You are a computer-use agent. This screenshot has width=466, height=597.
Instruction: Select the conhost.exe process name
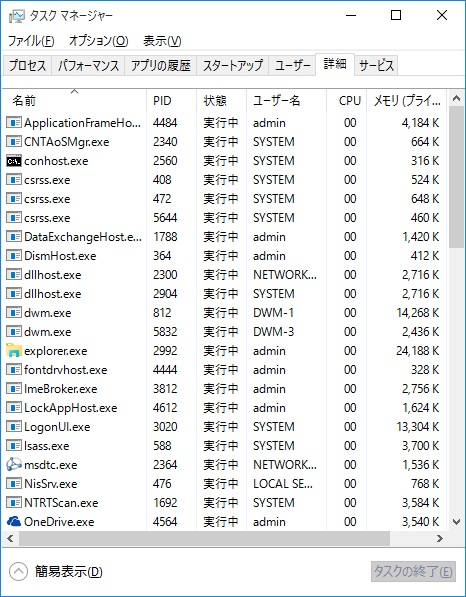[56, 161]
